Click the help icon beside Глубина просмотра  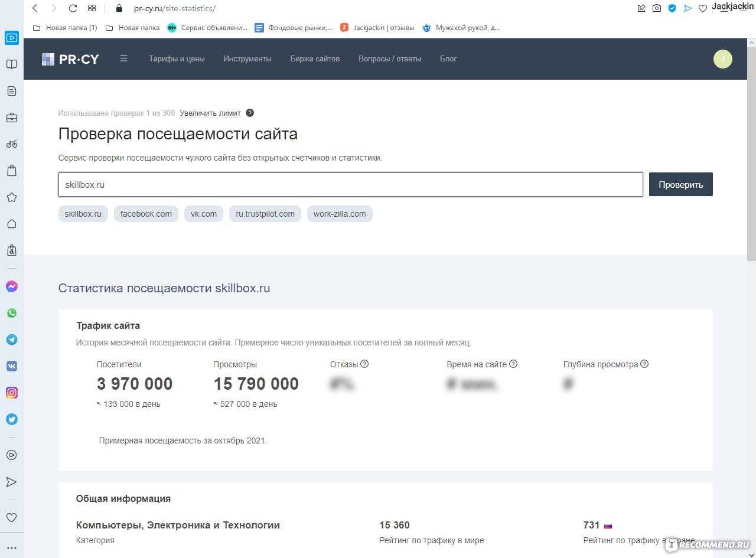click(x=644, y=364)
